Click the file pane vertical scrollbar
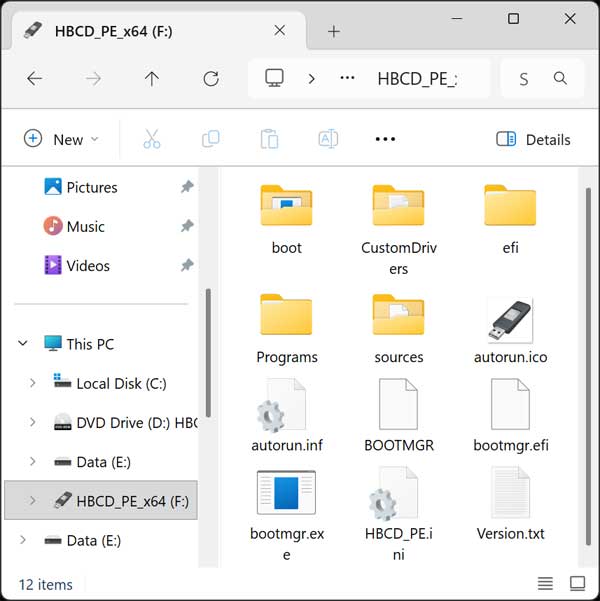 click(x=588, y=366)
